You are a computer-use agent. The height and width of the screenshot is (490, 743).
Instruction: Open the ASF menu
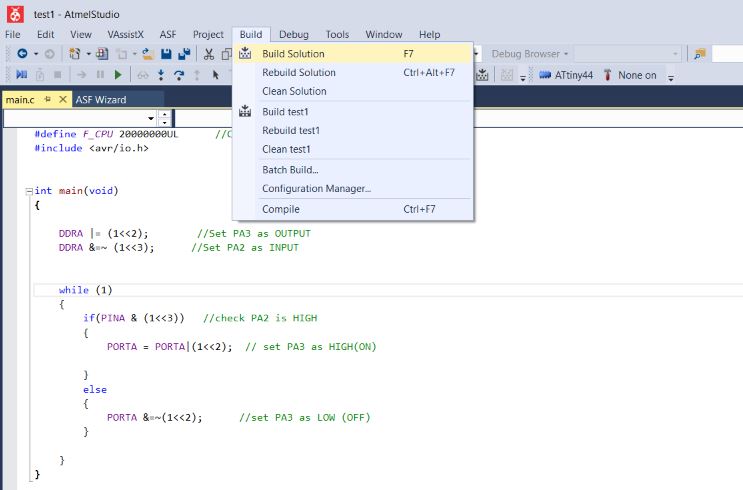coord(168,35)
